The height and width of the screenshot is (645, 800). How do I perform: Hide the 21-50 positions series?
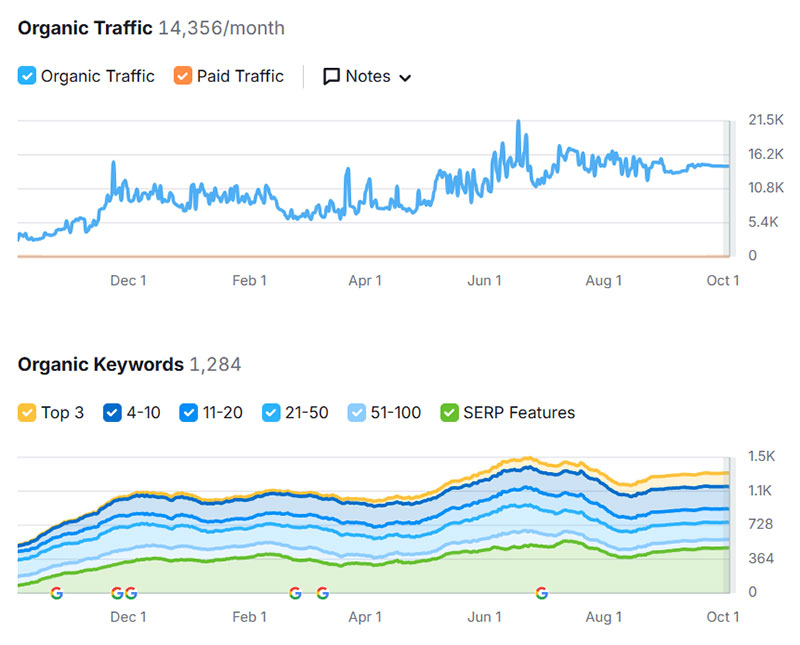coord(270,412)
